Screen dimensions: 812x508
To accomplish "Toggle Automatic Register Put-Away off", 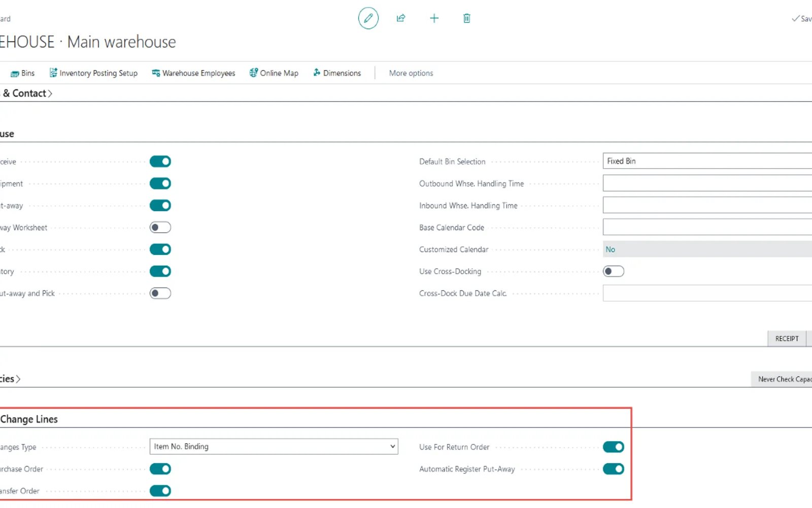I will (614, 469).
